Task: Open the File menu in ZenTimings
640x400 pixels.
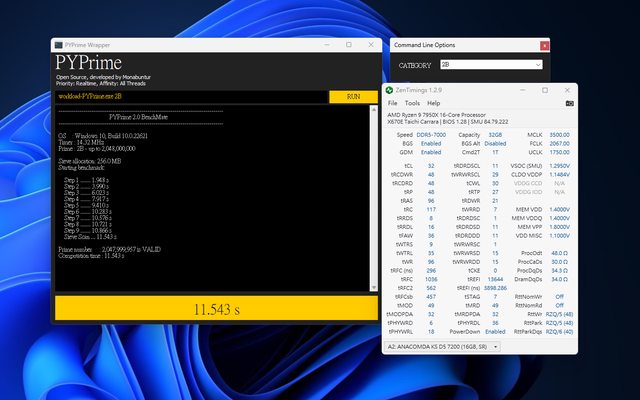Action: point(392,102)
